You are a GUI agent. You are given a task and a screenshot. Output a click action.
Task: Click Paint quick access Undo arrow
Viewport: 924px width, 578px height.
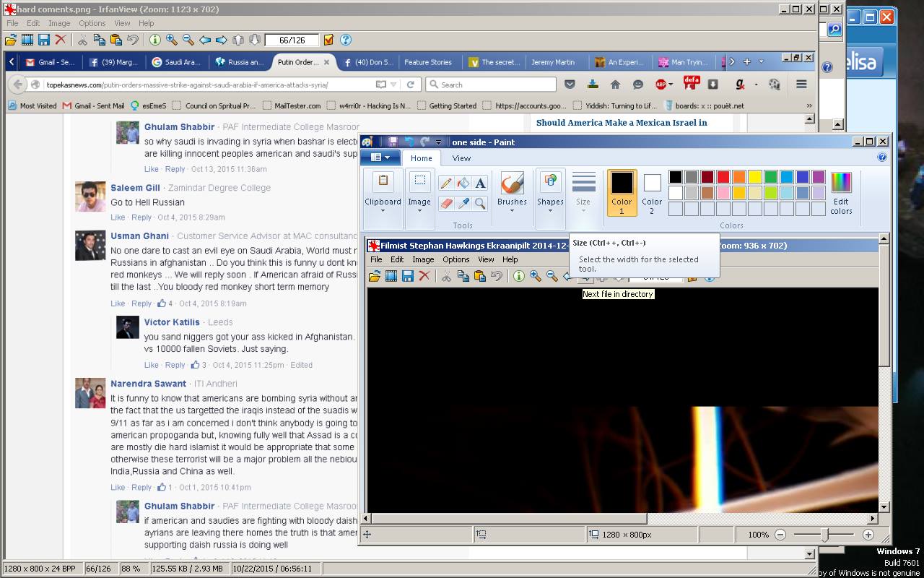click(x=409, y=142)
